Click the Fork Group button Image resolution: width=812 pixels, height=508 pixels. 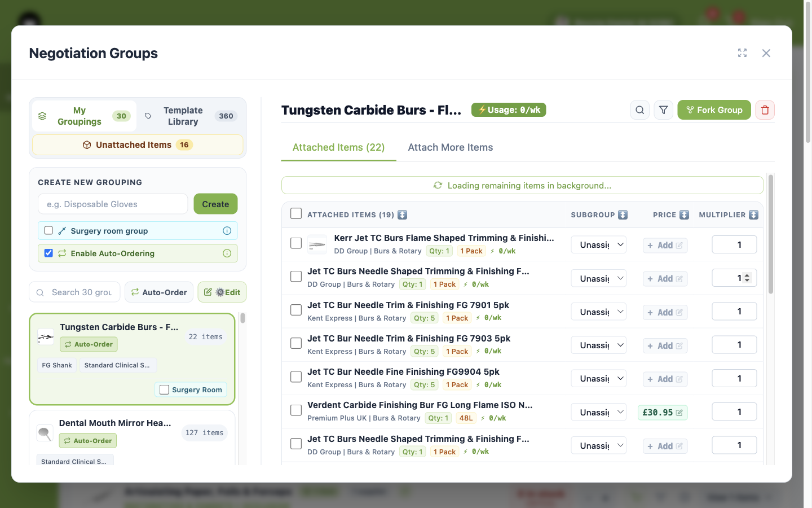[714, 110]
